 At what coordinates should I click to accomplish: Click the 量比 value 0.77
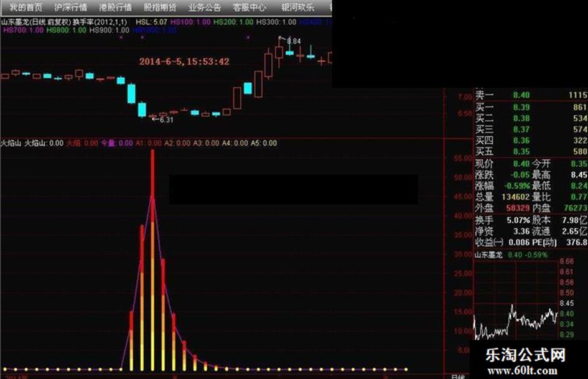[x=579, y=197]
